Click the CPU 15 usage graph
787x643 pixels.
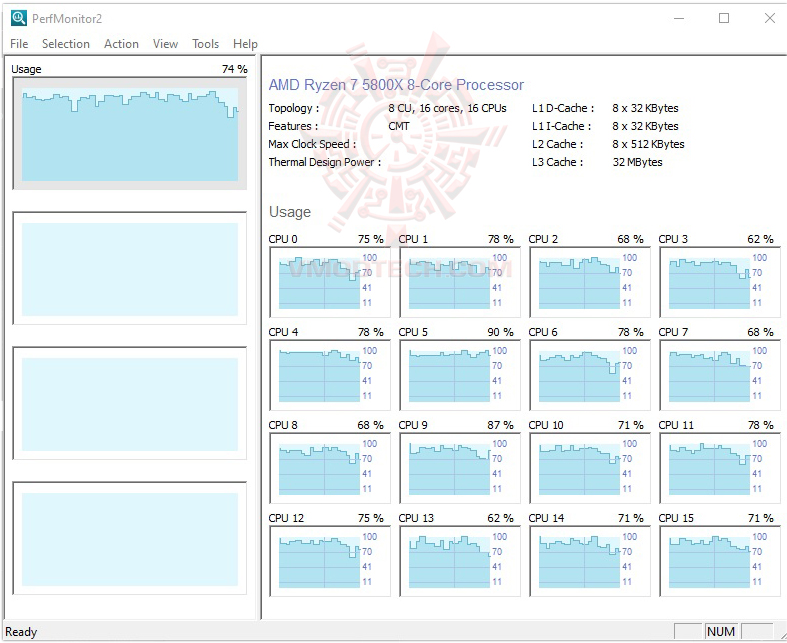pyautogui.click(x=720, y=561)
